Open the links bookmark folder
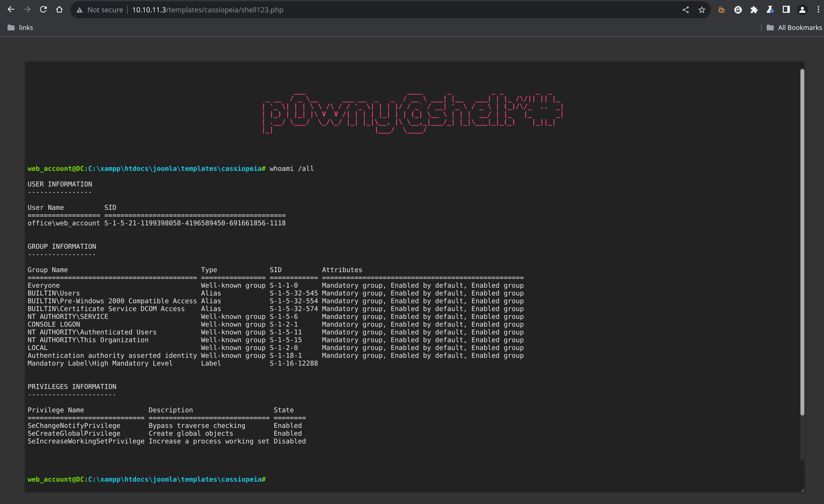The height and width of the screenshot is (504, 824). 20,27
